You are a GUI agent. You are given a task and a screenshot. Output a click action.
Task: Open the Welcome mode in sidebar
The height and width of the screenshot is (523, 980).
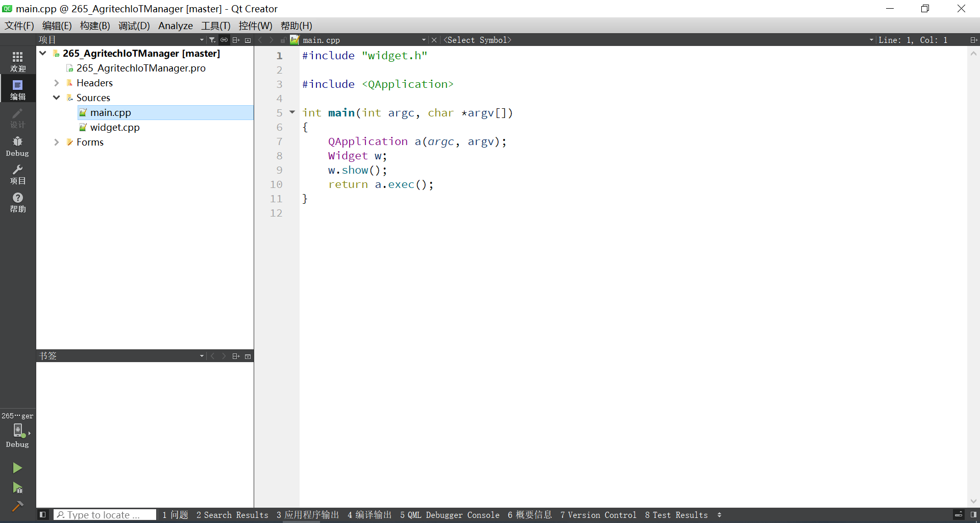(x=18, y=61)
